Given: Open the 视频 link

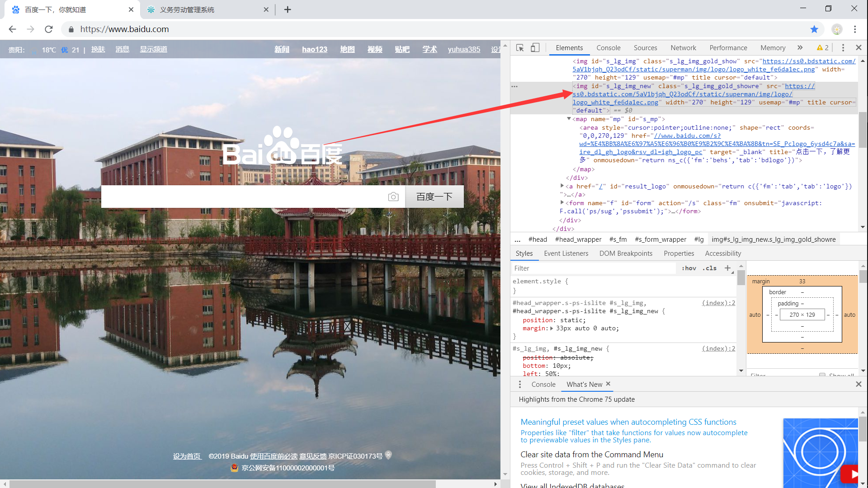Looking at the screenshot, I should (x=375, y=49).
